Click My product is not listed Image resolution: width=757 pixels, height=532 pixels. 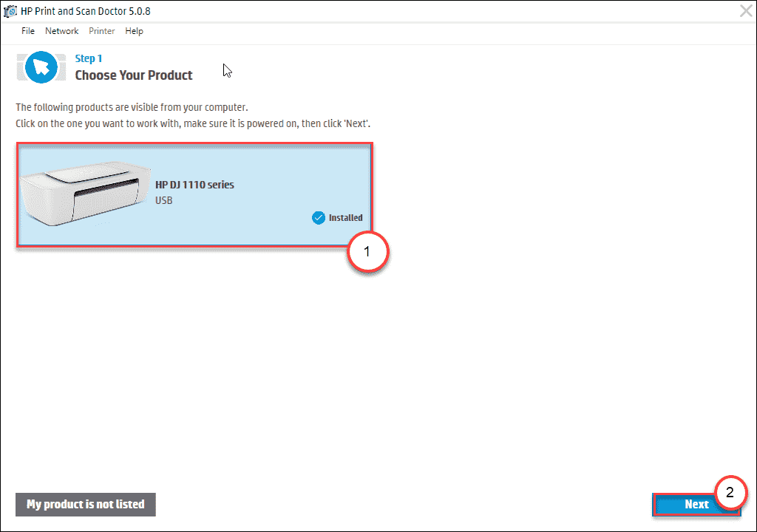[86, 505]
